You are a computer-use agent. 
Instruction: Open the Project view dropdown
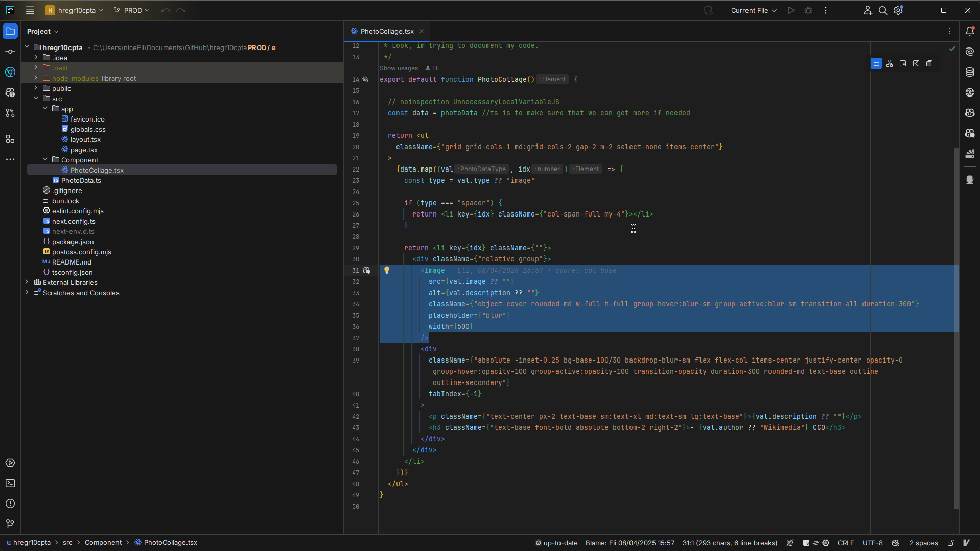(x=43, y=31)
